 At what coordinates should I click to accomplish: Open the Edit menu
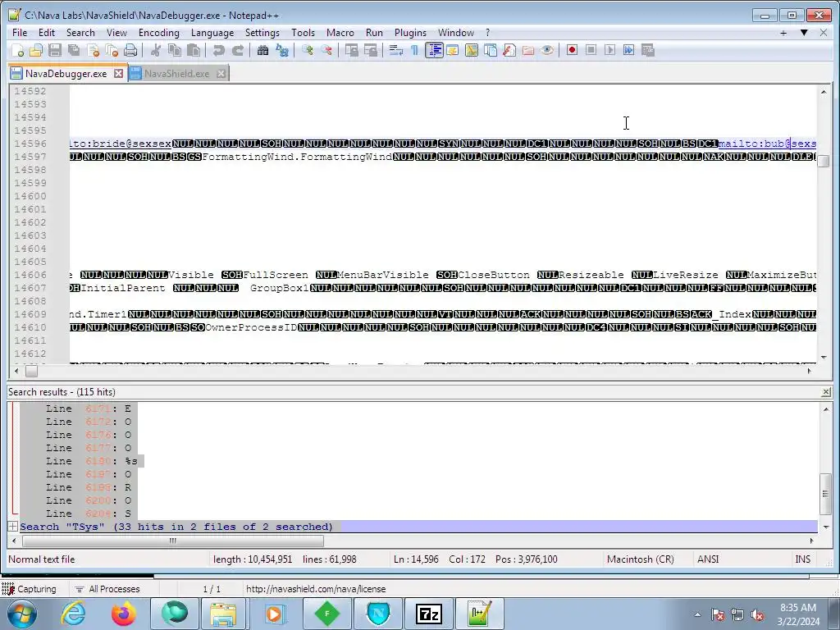pyautogui.click(x=47, y=33)
